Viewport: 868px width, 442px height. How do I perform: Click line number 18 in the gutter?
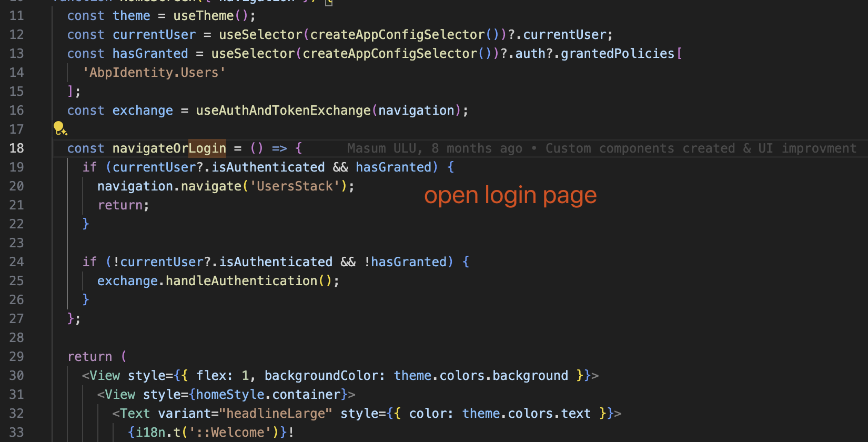(17, 148)
